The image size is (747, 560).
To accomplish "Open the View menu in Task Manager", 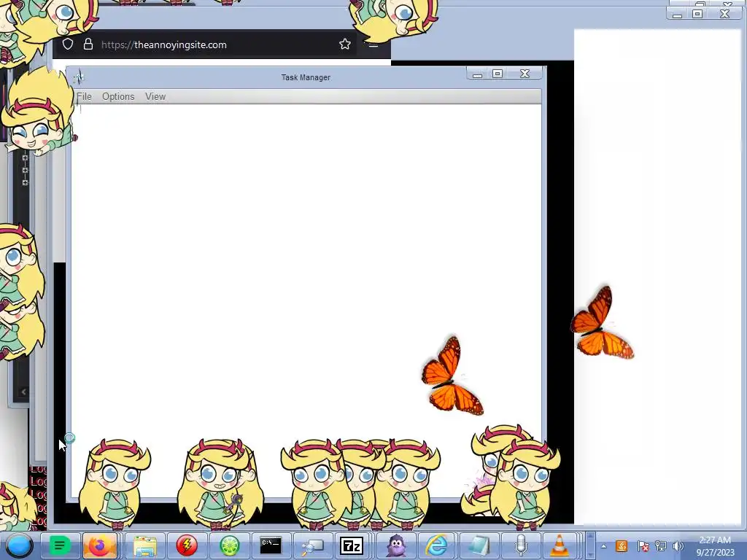I will pyautogui.click(x=155, y=97).
